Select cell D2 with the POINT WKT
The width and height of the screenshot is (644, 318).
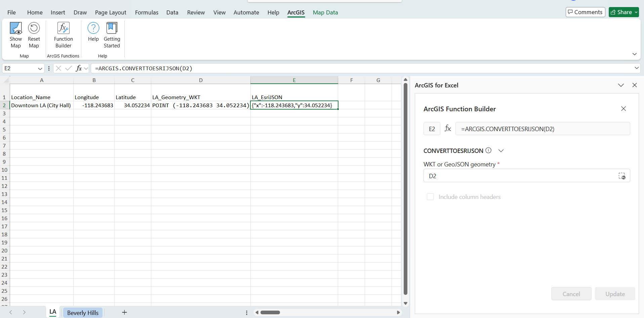[201, 105]
